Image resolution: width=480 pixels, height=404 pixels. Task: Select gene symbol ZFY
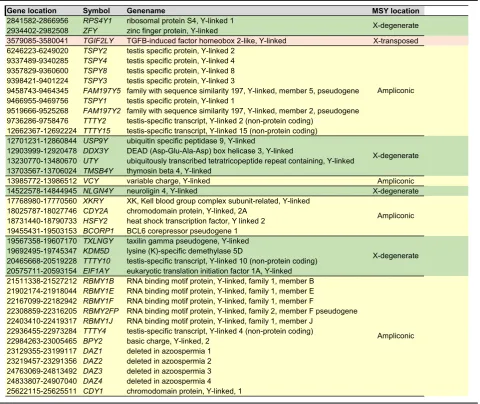coord(90,31)
